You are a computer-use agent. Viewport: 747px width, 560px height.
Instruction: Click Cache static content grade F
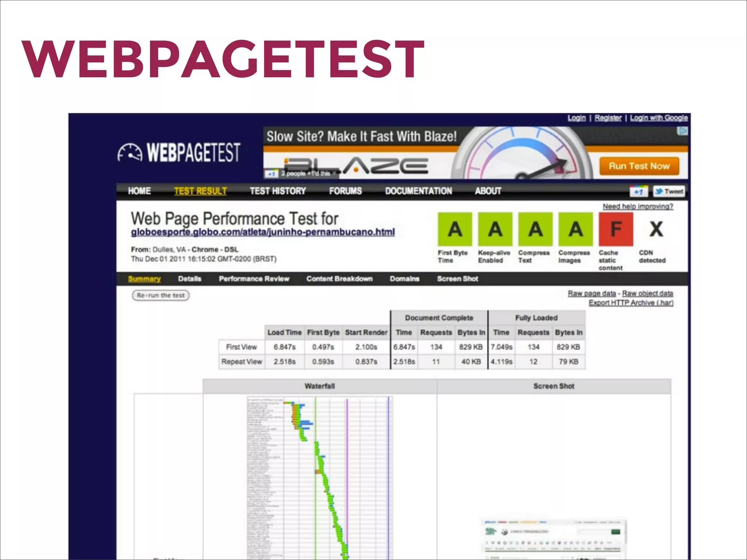point(616,229)
